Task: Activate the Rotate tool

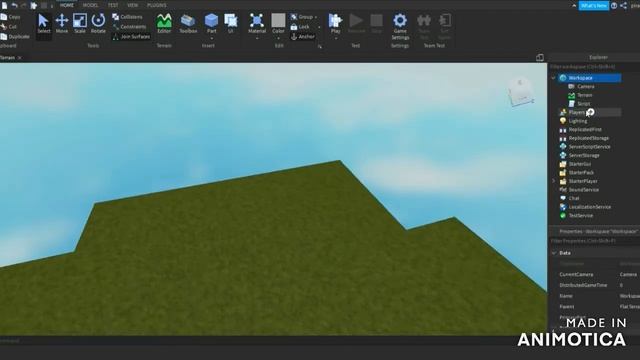Action: pyautogui.click(x=98, y=24)
